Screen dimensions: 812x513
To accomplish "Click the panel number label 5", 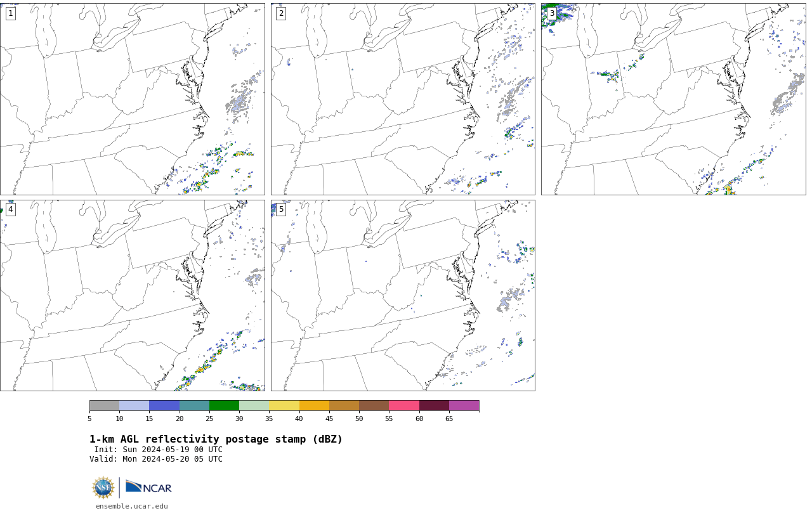I will point(281,209).
